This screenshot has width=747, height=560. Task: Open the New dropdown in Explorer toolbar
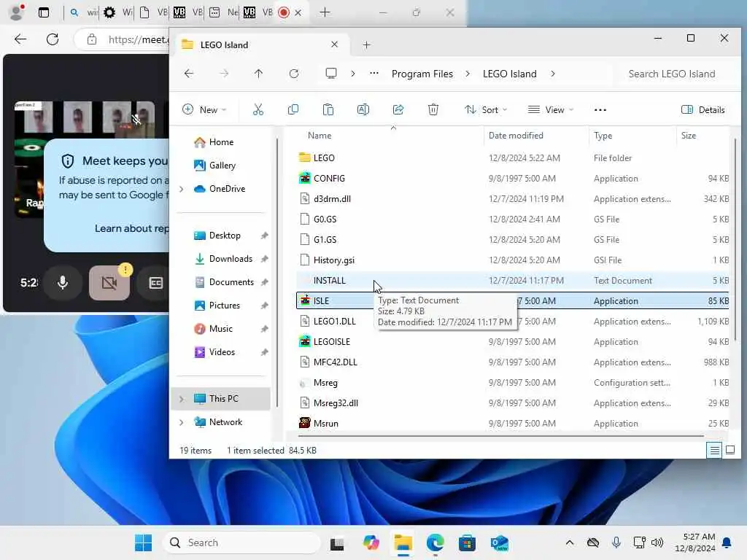204,110
